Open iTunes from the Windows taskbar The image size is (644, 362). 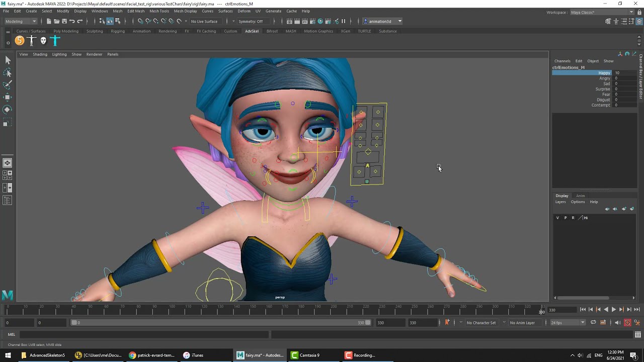click(x=193, y=355)
